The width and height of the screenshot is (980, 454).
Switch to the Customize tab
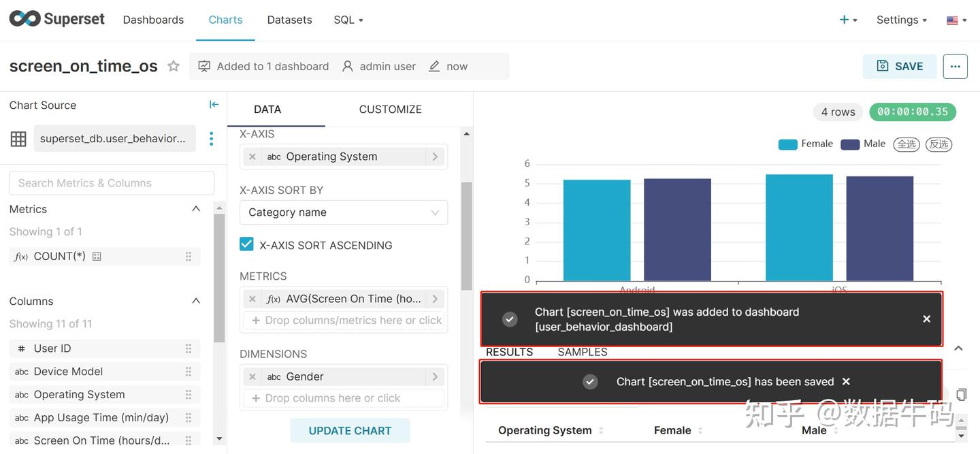[x=390, y=109]
